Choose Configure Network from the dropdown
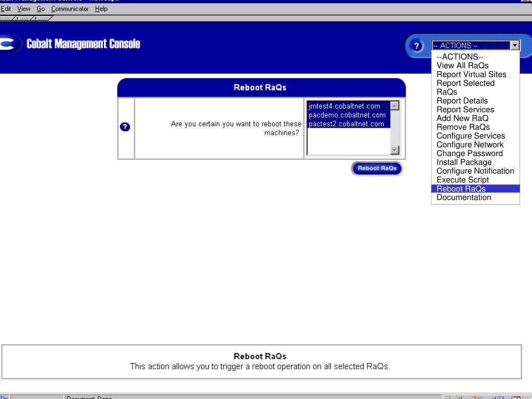Image resolution: width=532 pixels, height=399 pixels. click(475, 145)
